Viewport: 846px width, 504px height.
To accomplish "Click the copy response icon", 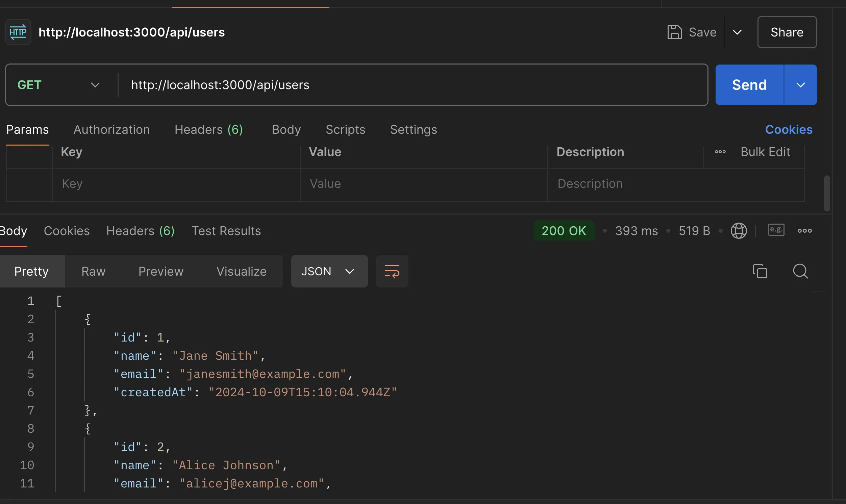I will click(760, 272).
